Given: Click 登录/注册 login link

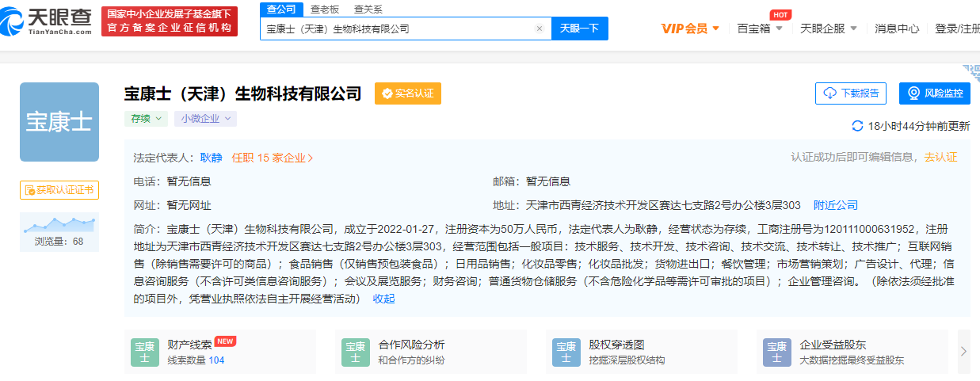Looking at the screenshot, I should (x=957, y=29).
